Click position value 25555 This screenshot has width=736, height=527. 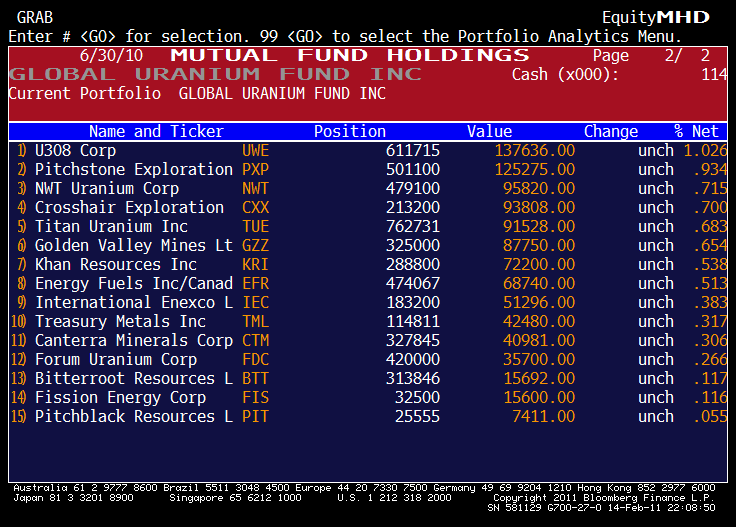point(417,417)
